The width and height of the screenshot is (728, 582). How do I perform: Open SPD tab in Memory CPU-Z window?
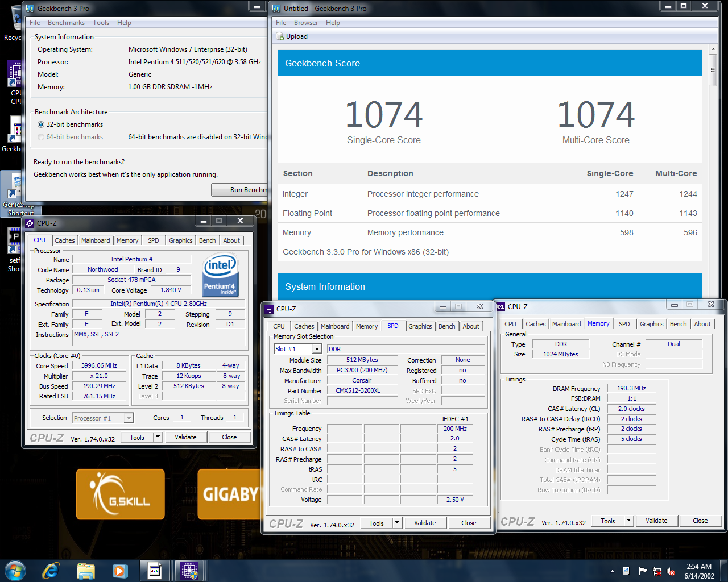[x=624, y=324]
